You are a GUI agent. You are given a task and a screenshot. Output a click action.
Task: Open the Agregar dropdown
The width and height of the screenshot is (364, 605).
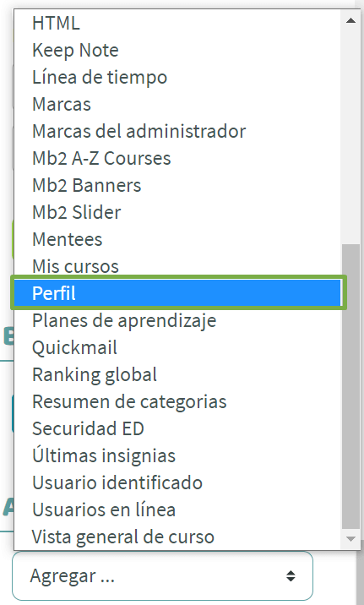click(162, 576)
